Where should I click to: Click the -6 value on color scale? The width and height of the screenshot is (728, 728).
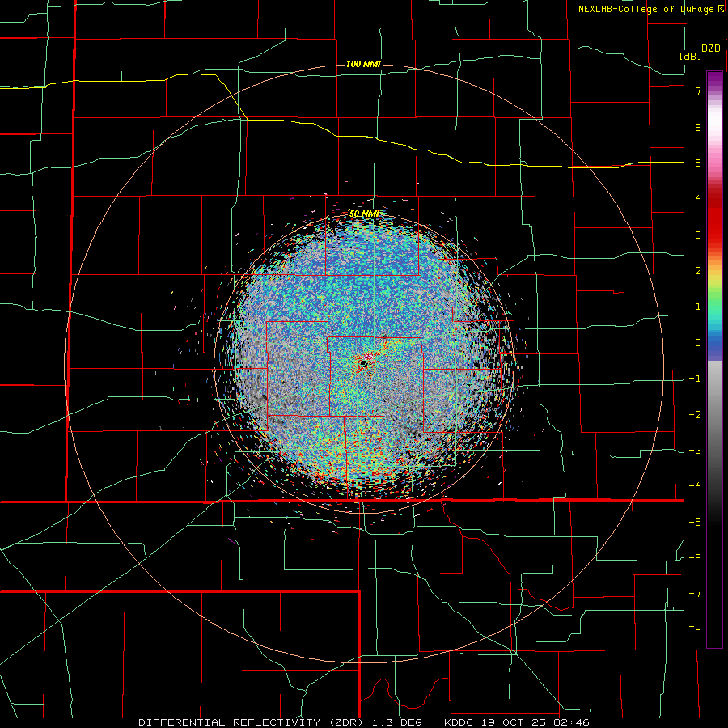pyautogui.click(x=695, y=558)
